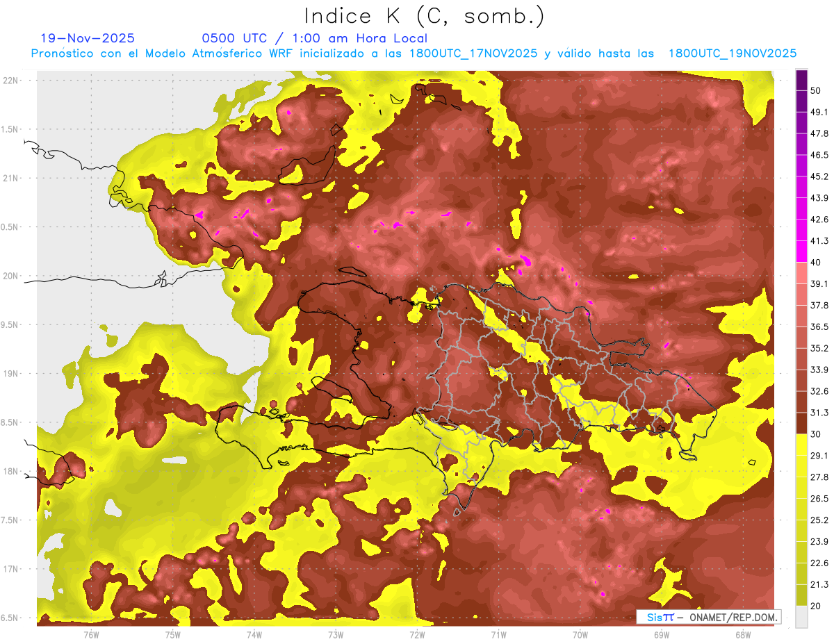Viewport: 834px width, 644px height.
Task: Click the colorbar value "25.2"
Action: pos(819,520)
